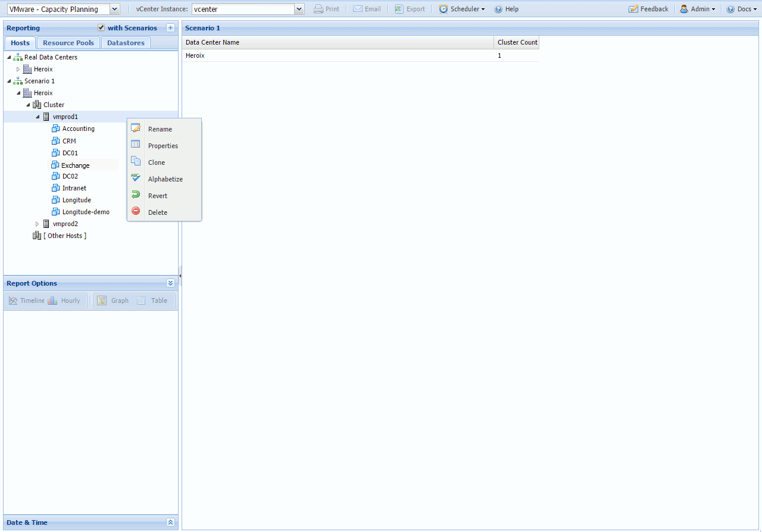Select the Longitude-demo virtual machine
This screenshot has height=532, width=762.
pos(86,212)
